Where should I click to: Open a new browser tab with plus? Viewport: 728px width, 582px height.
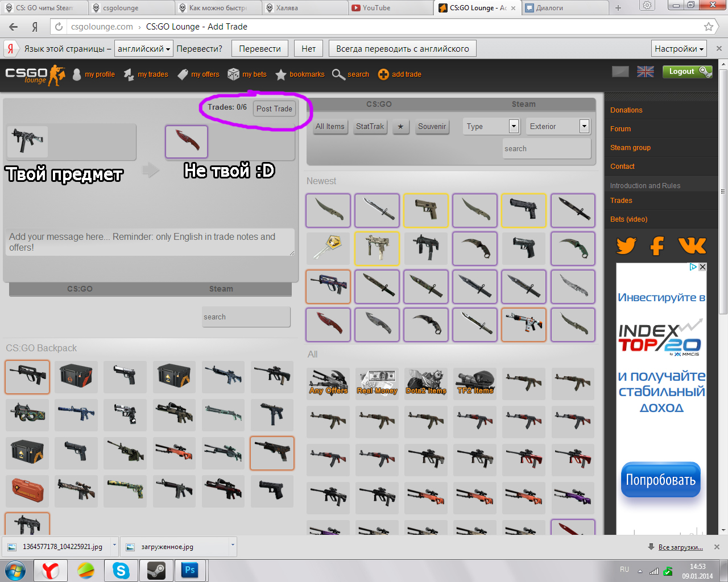[x=618, y=8]
